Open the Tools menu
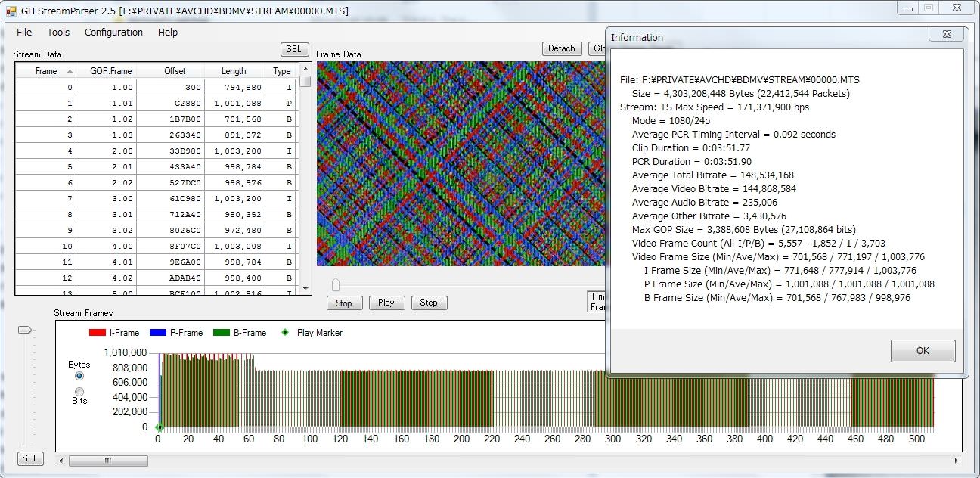Screen dimensions: 980x478 [58, 33]
